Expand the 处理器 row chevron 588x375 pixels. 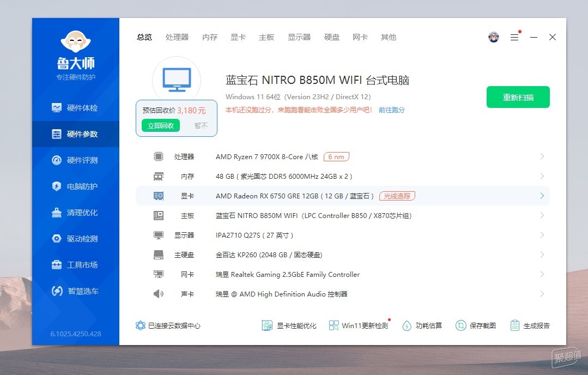(x=542, y=156)
